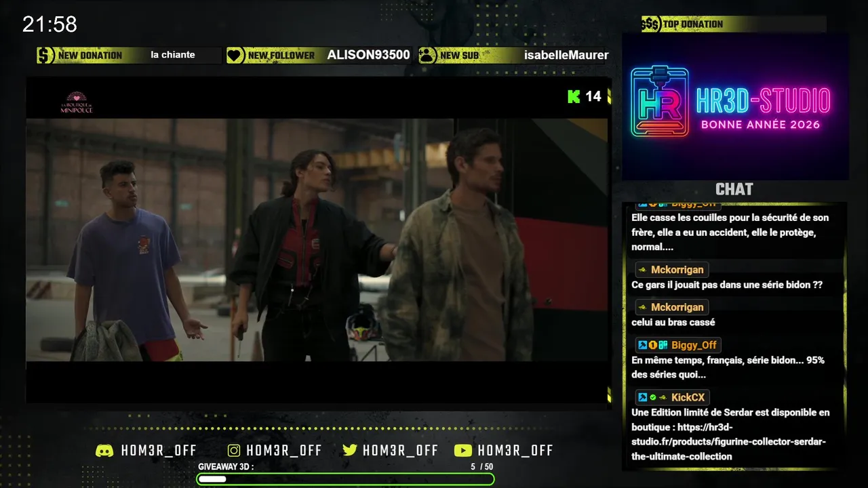Screen dimensions: 868x488
Task: Click Mckorrigan's name above 'Ce gars il jouait'
Action: point(677,270)
